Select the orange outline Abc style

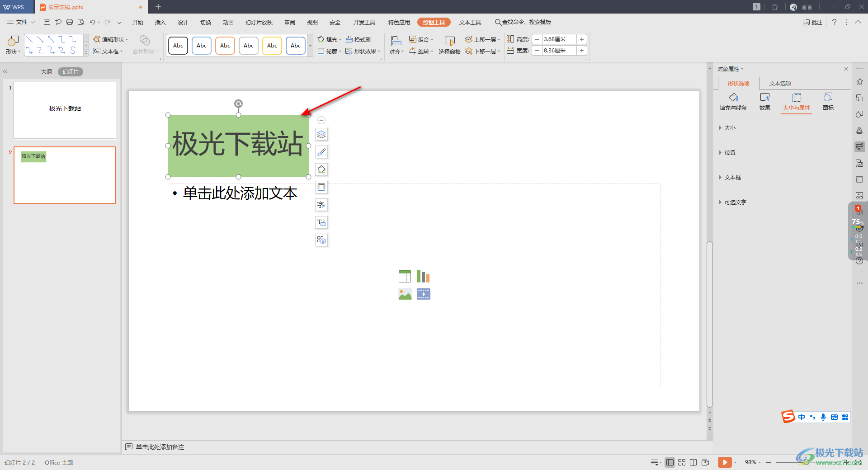pyautogui.click(x=225, y=46)
